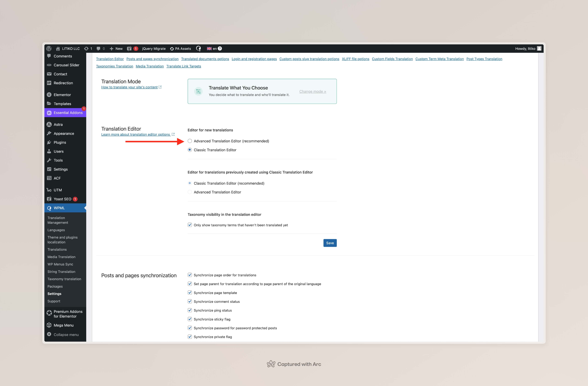Click the plus New icon

point(111,49)
